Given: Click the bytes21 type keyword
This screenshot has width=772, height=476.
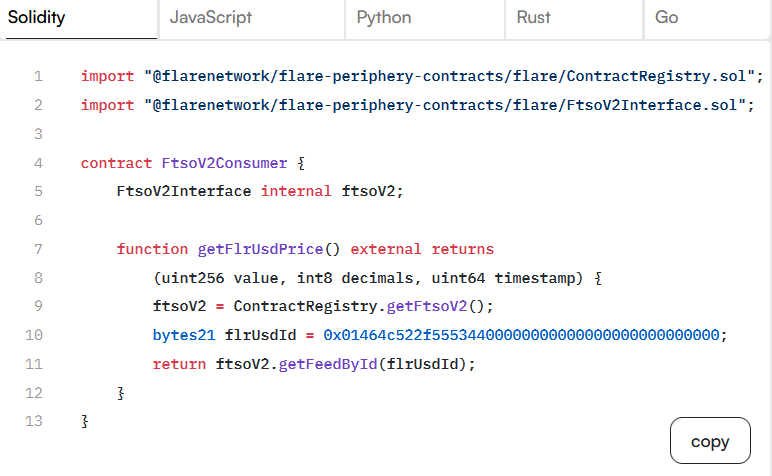Looking at the screenshot, I should pos(184,335).
